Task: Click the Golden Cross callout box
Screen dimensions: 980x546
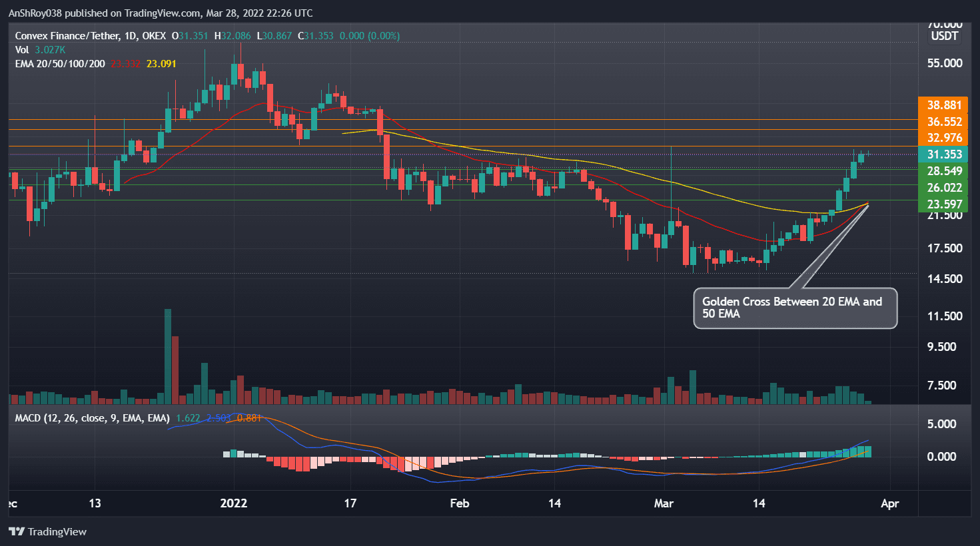Action: (795, 308)
